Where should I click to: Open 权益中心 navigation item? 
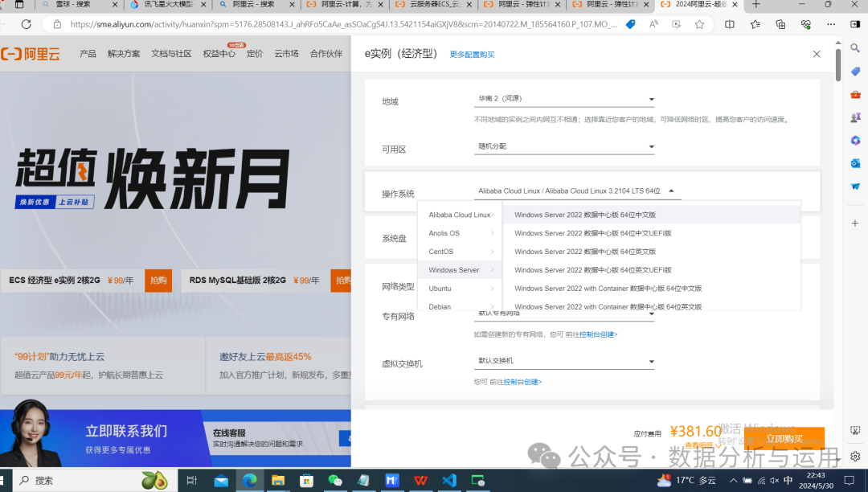(x=219, y=54)
